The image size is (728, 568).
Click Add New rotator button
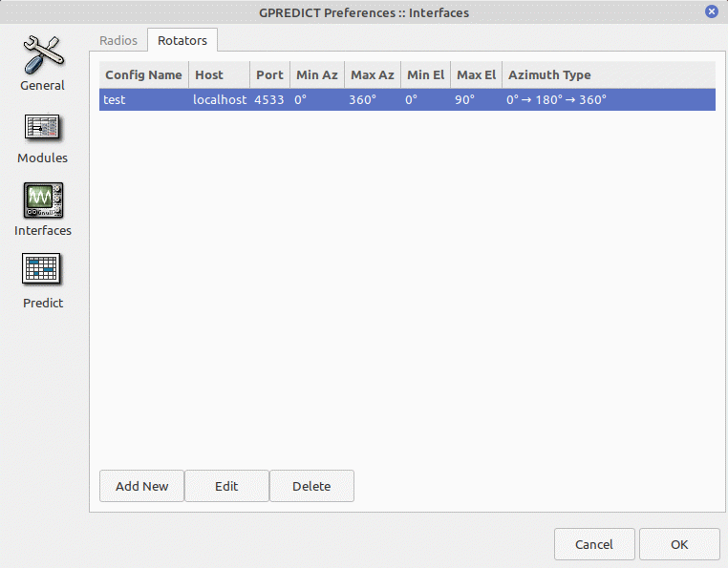141,486
